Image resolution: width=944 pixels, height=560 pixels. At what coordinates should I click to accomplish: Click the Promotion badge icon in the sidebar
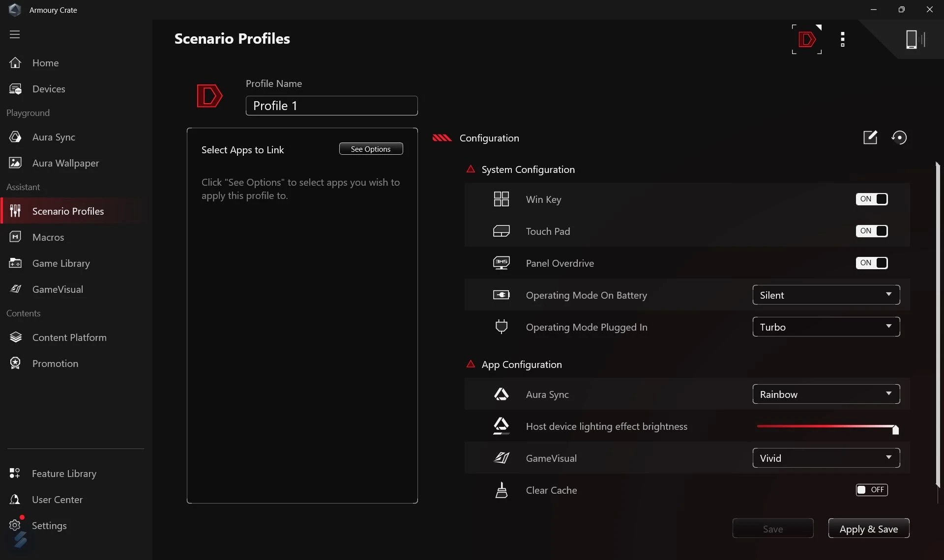(15, 363)
